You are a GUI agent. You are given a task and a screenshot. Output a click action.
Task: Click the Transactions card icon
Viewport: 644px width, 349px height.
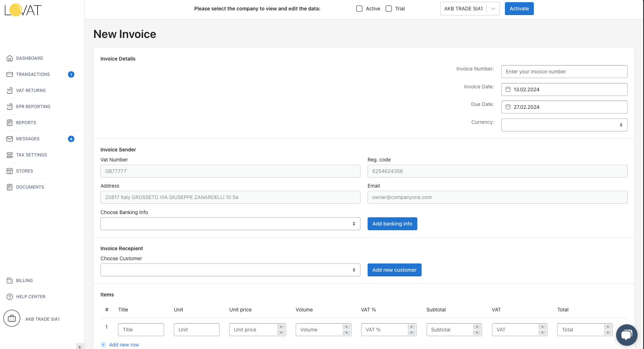click(10, 74)
